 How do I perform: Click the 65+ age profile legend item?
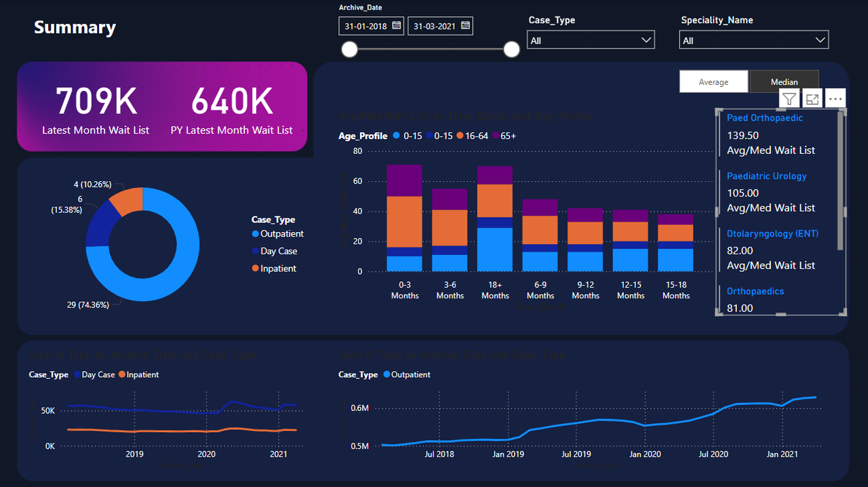coord(504,136)
